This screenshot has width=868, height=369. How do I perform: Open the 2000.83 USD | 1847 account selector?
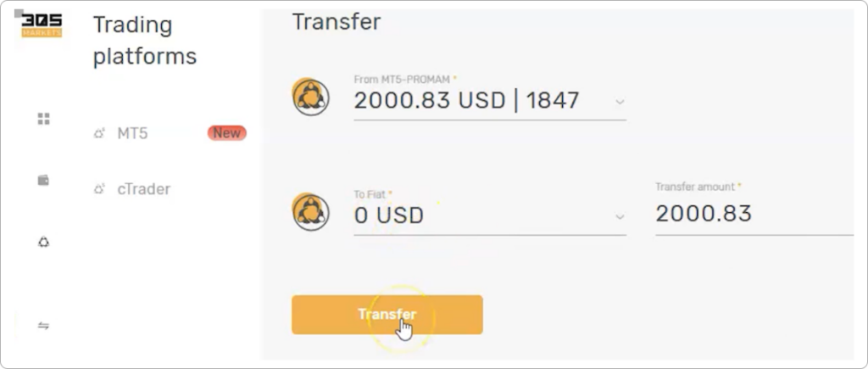coord(490,101)
